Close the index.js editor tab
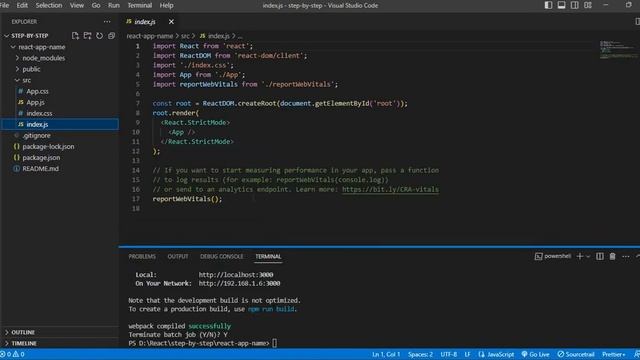This screenshot has height=360, width=640. (x=171, y=22)
